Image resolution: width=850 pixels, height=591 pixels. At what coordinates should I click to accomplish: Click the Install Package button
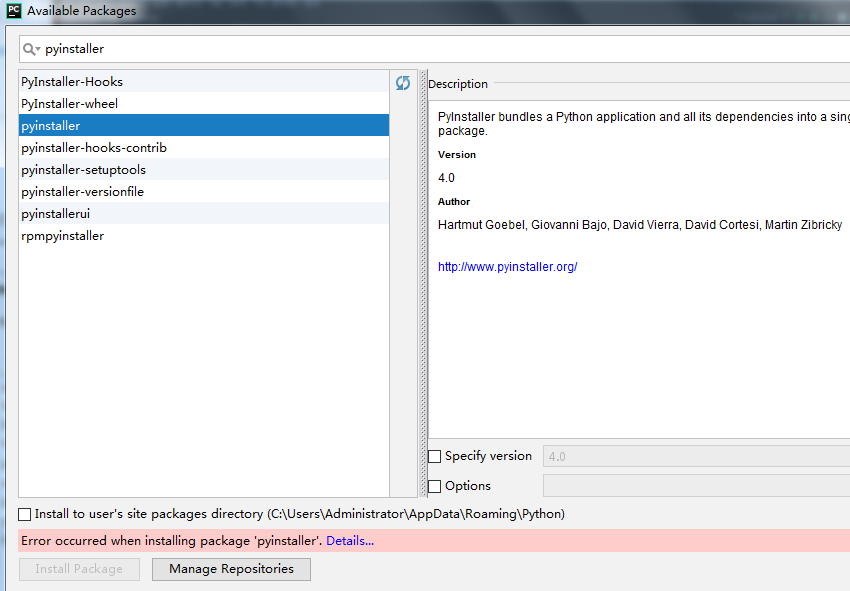79,569
